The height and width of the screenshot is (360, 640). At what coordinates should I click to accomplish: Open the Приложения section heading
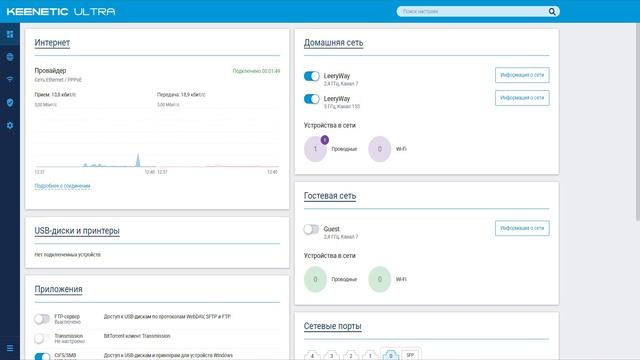pyautogui.click(x=58, y=289)
